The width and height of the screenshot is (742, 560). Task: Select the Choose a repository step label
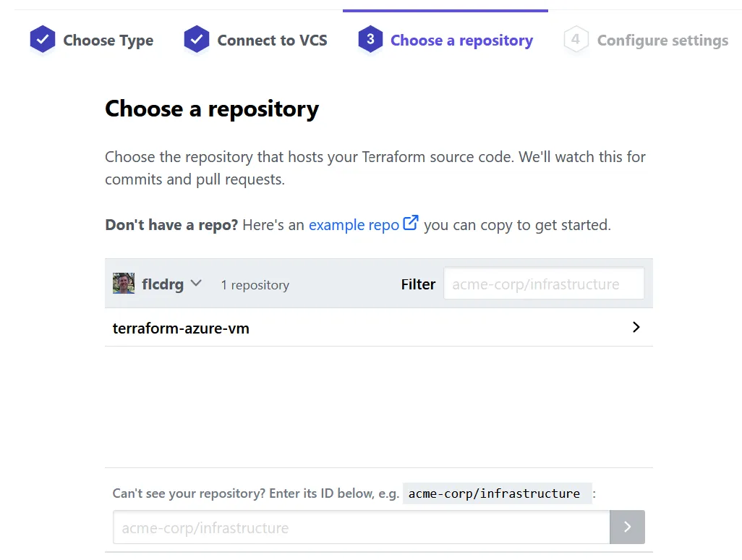point(461,41)
